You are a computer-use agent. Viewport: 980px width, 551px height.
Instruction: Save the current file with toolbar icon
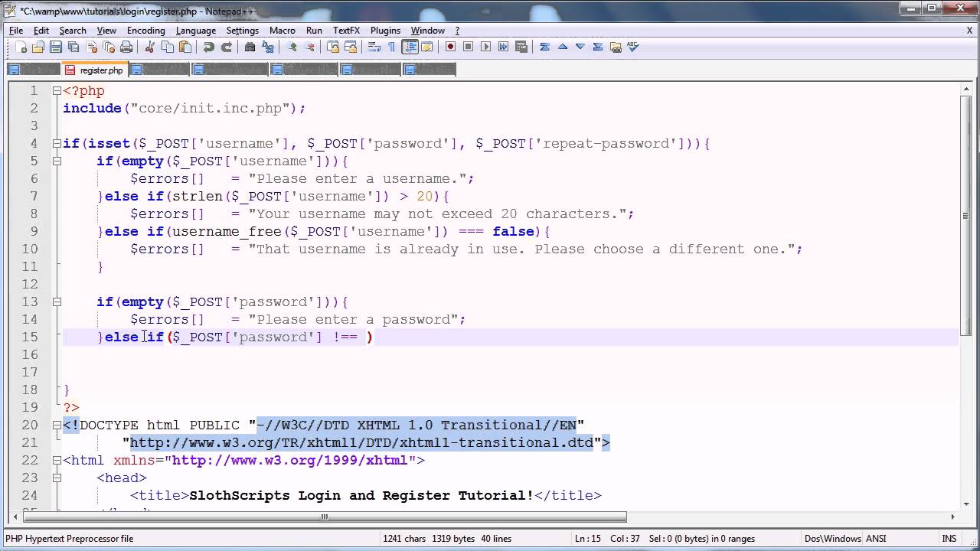pos(56,47)
